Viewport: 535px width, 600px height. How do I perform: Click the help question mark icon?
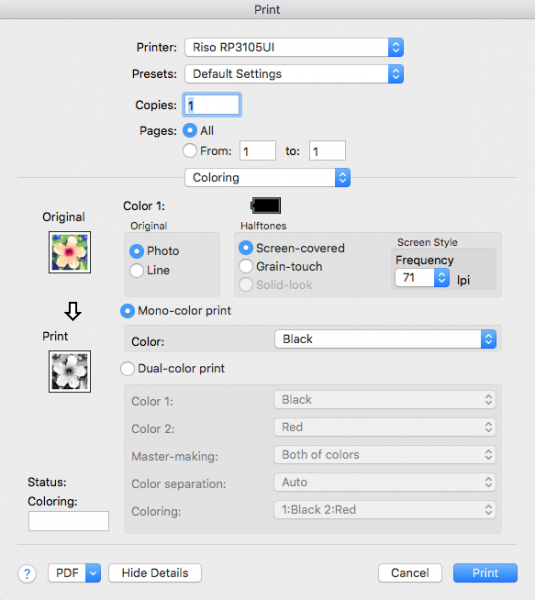[x=27, y=574]
